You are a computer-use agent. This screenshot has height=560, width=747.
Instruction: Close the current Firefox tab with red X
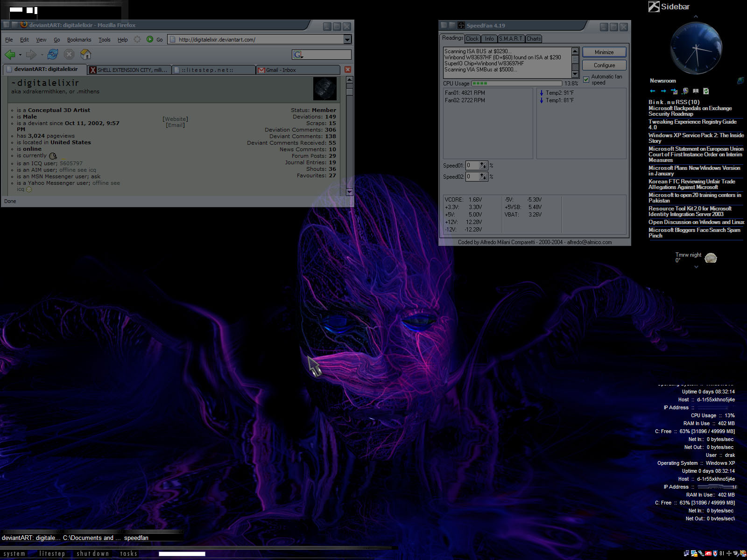pyautogui.click(x=347, y=70)
